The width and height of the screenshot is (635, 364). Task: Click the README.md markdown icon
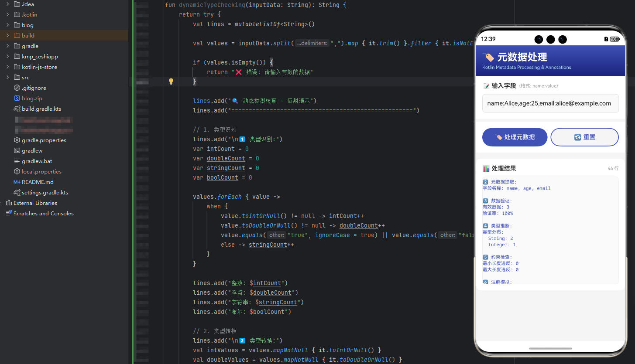pos(17,182)
